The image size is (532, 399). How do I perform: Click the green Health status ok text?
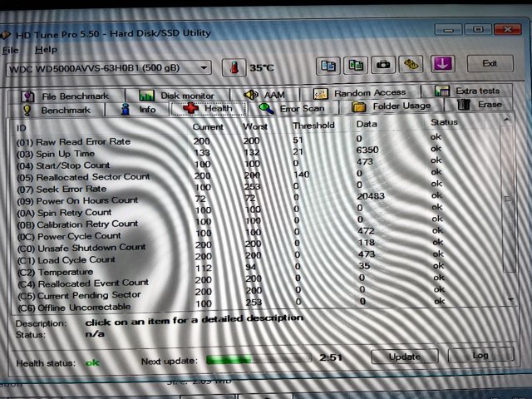92,363
